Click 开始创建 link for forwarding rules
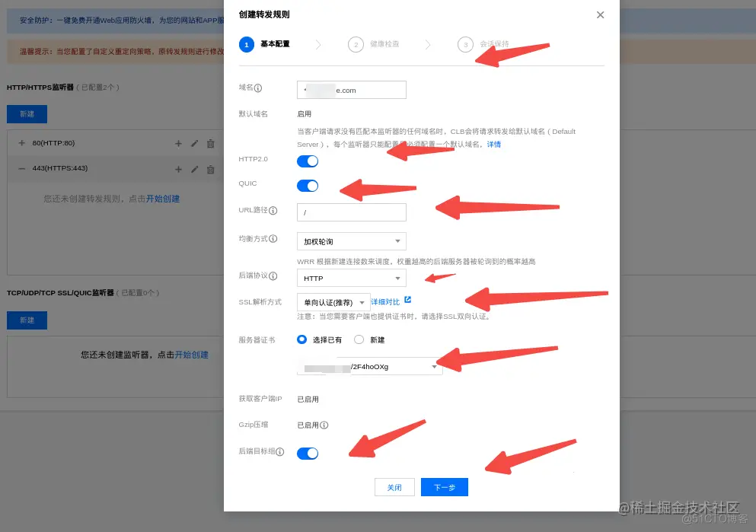 163,199
